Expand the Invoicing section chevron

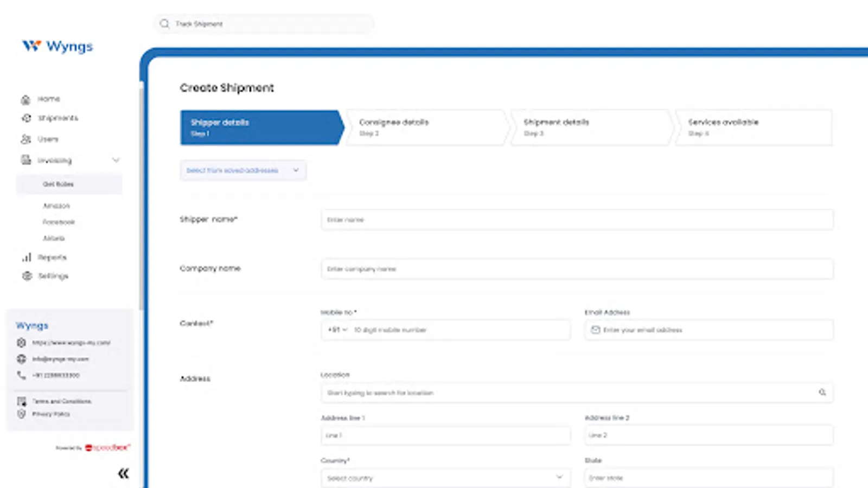pos(116,160)
